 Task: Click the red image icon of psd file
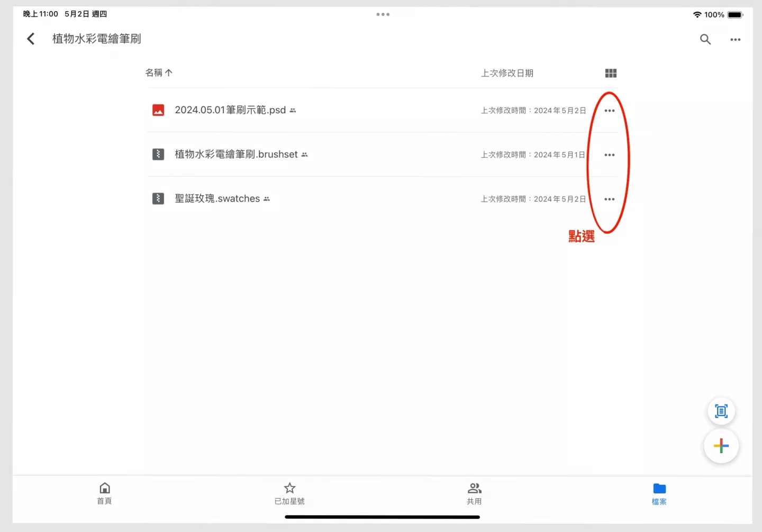158,110
